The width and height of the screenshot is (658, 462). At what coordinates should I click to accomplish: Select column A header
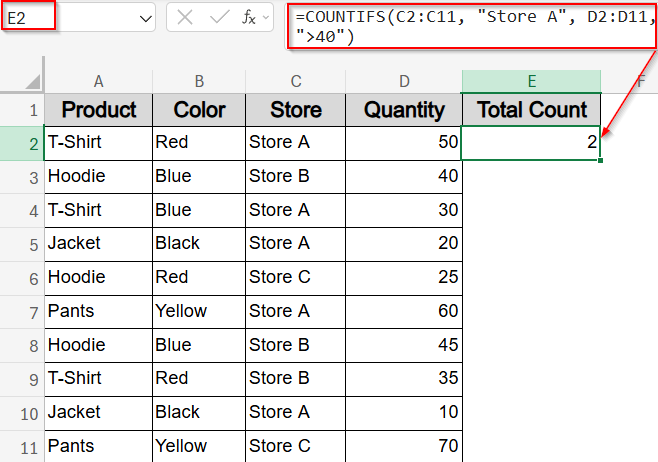[x=99, y=81]
